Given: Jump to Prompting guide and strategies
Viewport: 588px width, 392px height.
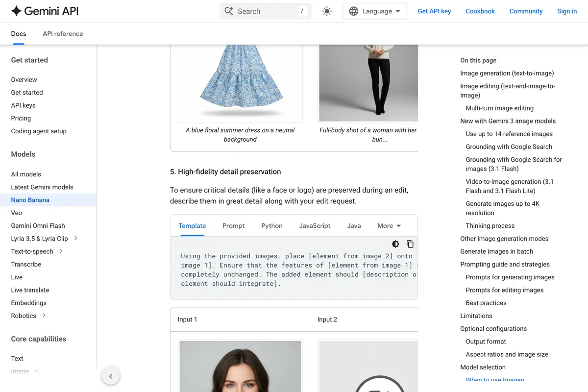Looking at the screenshot, I should 505,264.
